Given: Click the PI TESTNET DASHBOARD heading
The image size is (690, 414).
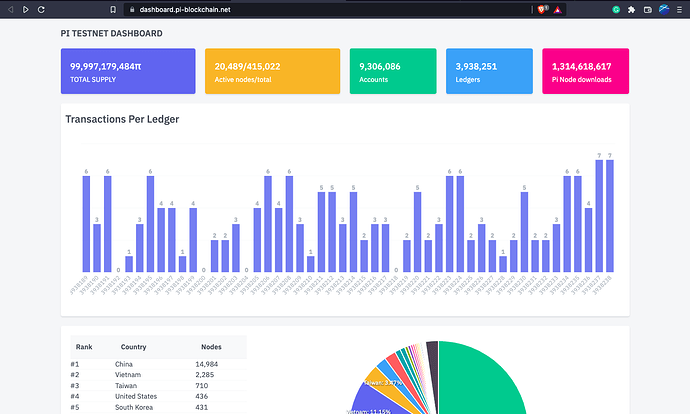Looking at the screenshot, I should point(111,33).
